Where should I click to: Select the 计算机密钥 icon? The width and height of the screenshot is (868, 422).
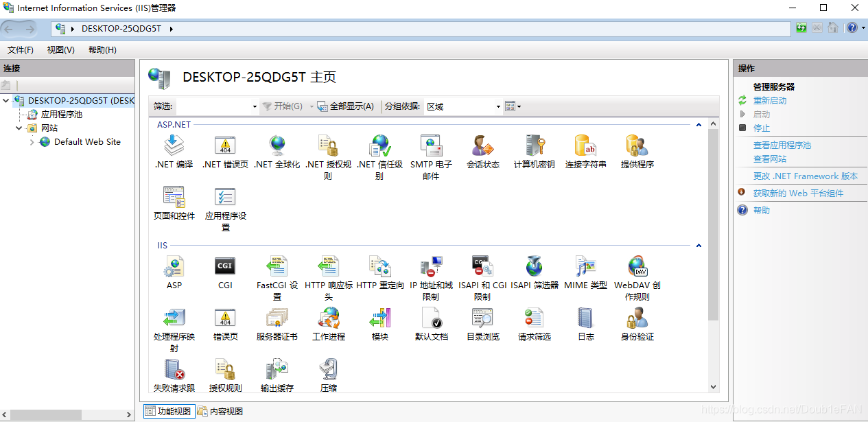534,145
